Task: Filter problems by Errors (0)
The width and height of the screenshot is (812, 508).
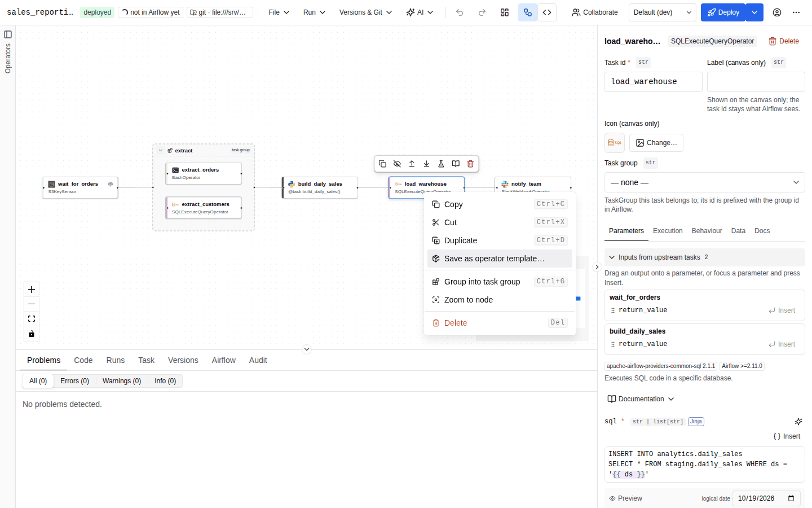Action: tap(74, 381)
